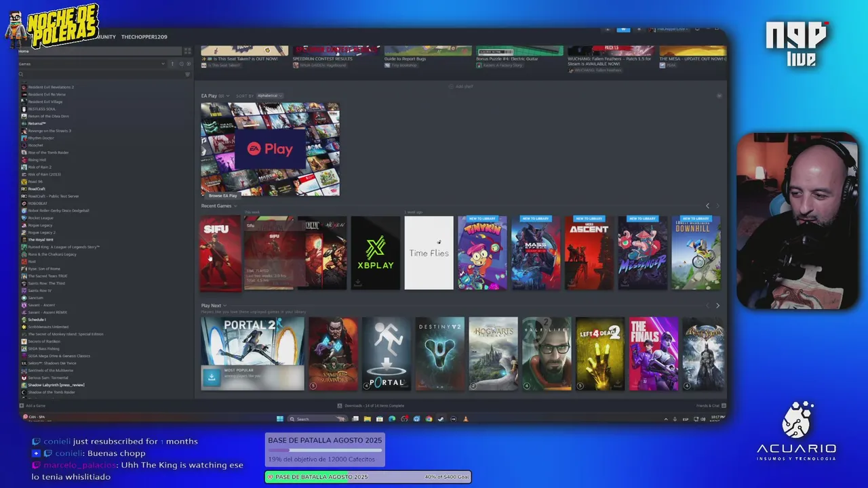The height and width of the screenshot is (488, 868).
Task: Open the Destiny 2 cover
Action: pos(439,354)
